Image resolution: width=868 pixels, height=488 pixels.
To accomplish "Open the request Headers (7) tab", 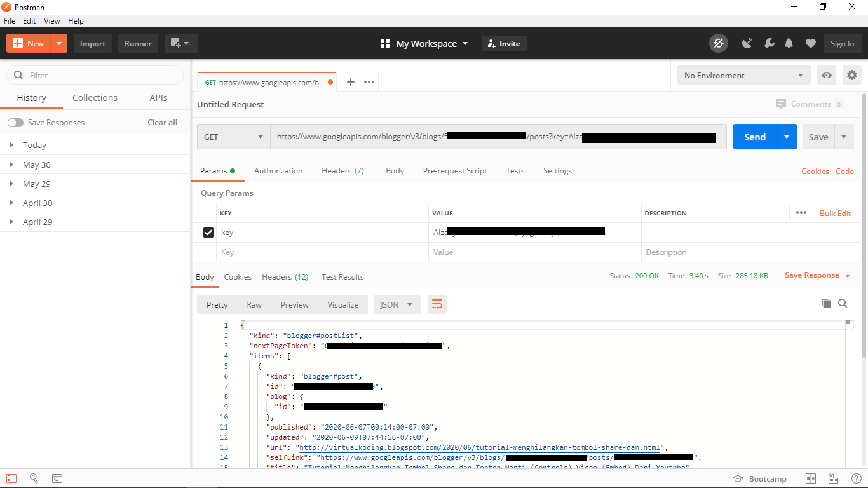I will pyautogui.click(x=342, y=171).
